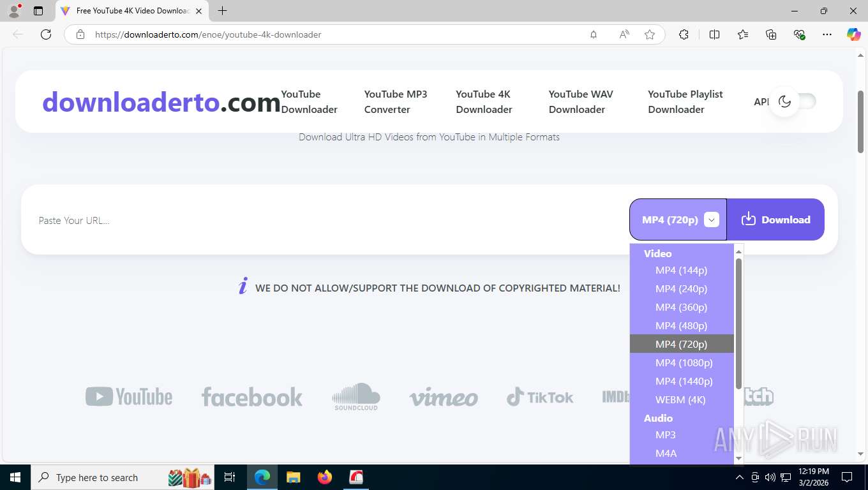
Task: Click the browser address bar URL
Action: point(208,34)
